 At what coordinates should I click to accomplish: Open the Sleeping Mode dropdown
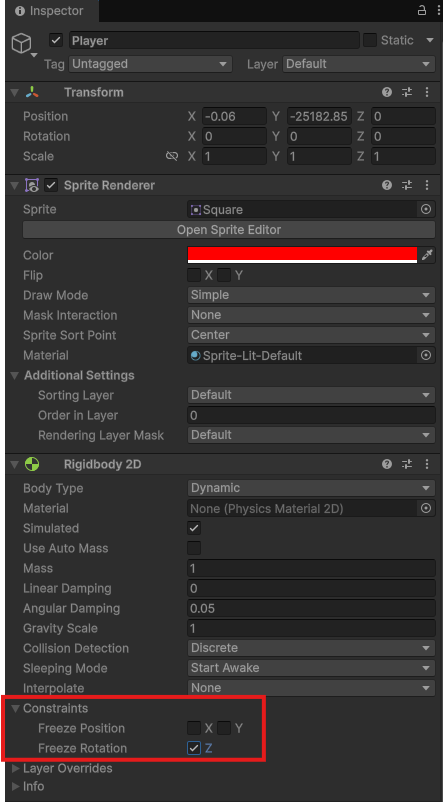[311, 668]
